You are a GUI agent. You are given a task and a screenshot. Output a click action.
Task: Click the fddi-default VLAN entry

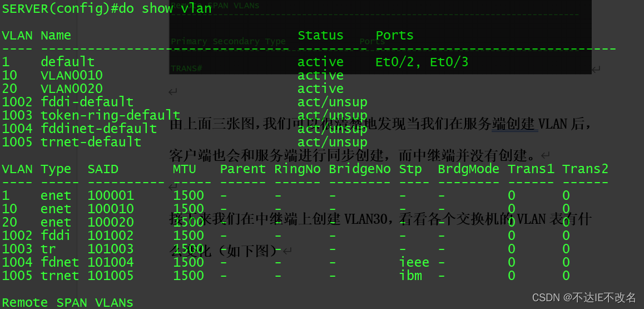(x=87, y=102)
